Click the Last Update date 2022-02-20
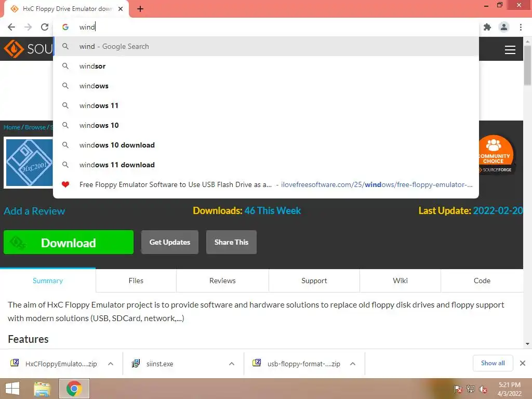Image resolution: width=532 pixels, height=399 pixels. [498, 211]
